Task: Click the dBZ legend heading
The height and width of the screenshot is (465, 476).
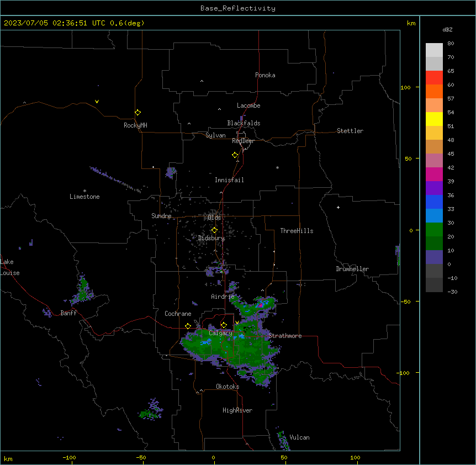Action: [x=447, y=29]
